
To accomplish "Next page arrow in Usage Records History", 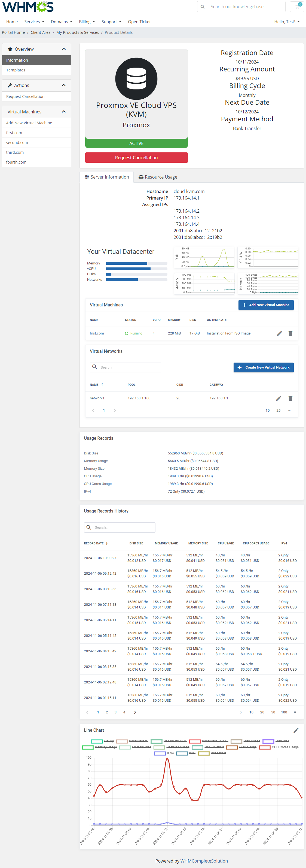I will tap(135, 712).
